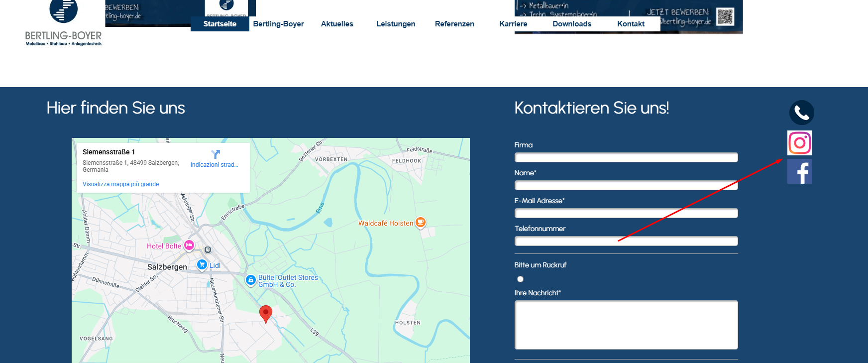The image size is (868, 363).
Task: Click the Kontakt navigation link
Action: click(631, 24)
